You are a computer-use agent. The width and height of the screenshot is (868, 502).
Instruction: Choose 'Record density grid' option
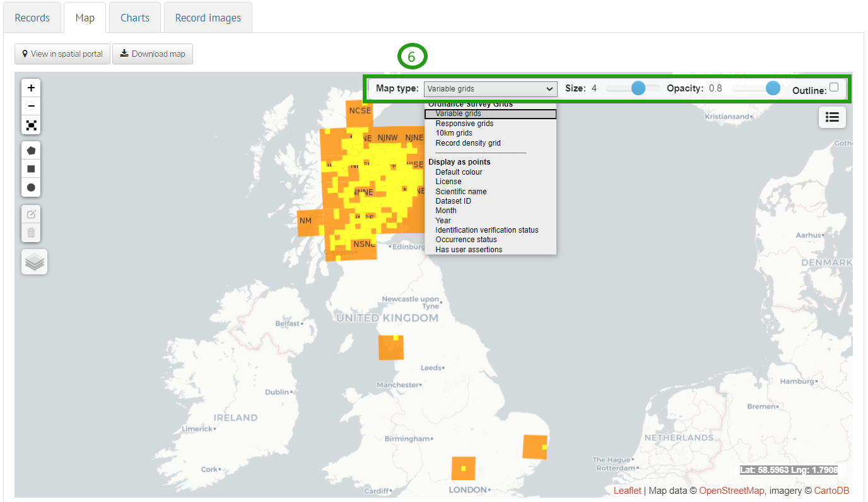468,143
